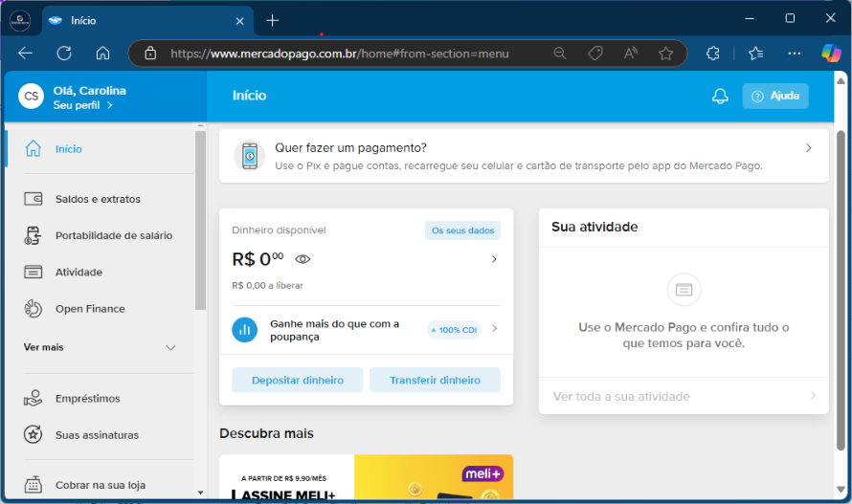The image size is (852, 504).
Task: Open browser profile avatar icon
Action: coord(20,21)
